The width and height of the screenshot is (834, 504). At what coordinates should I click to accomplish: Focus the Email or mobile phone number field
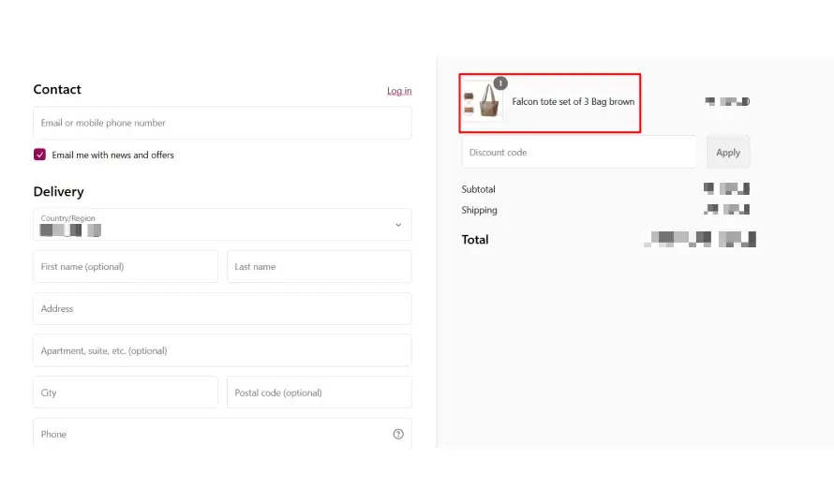tap(222, 123)
